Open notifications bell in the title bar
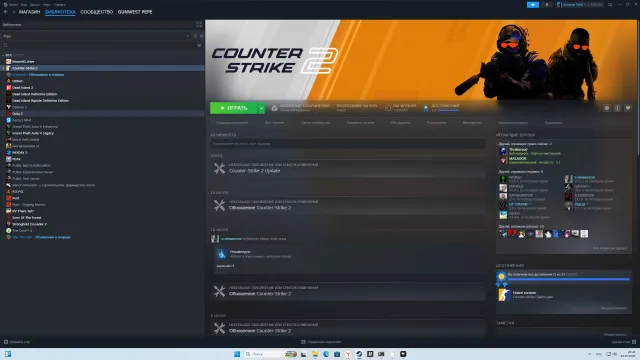 (x=547, y=4)
